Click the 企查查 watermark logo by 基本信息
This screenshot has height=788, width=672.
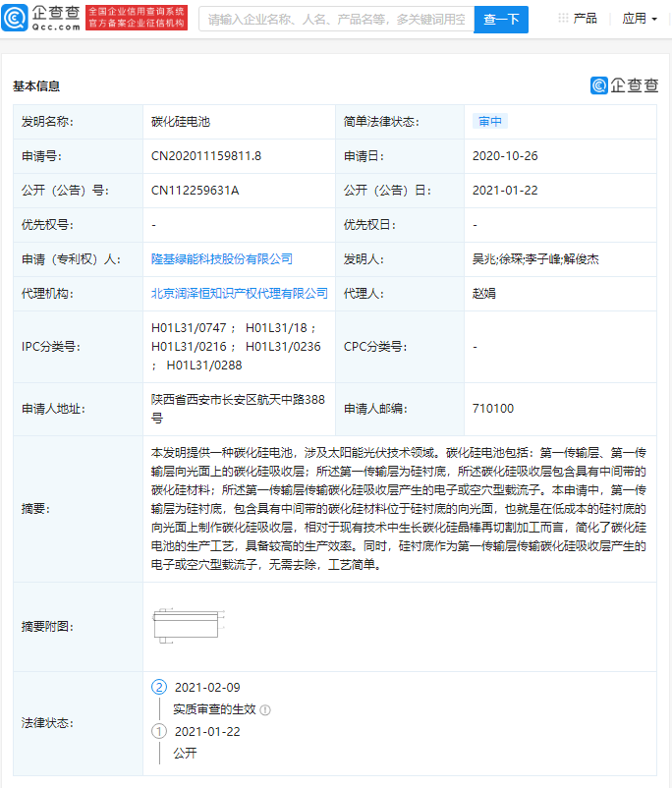[624, 85]
